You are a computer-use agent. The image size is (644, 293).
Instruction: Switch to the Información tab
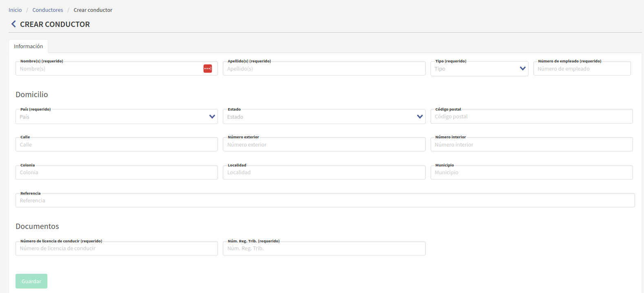(x=28, y=46)
